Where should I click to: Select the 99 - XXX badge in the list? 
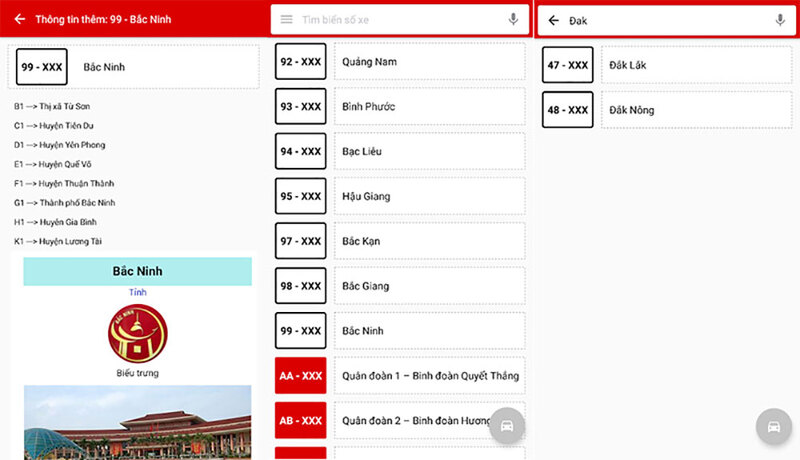pos(301,330)
